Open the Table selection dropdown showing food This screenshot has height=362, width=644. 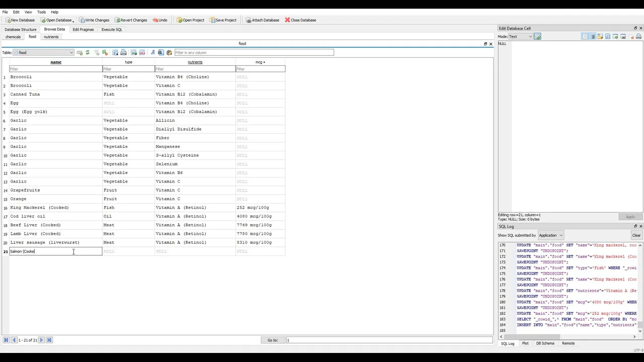43,52
